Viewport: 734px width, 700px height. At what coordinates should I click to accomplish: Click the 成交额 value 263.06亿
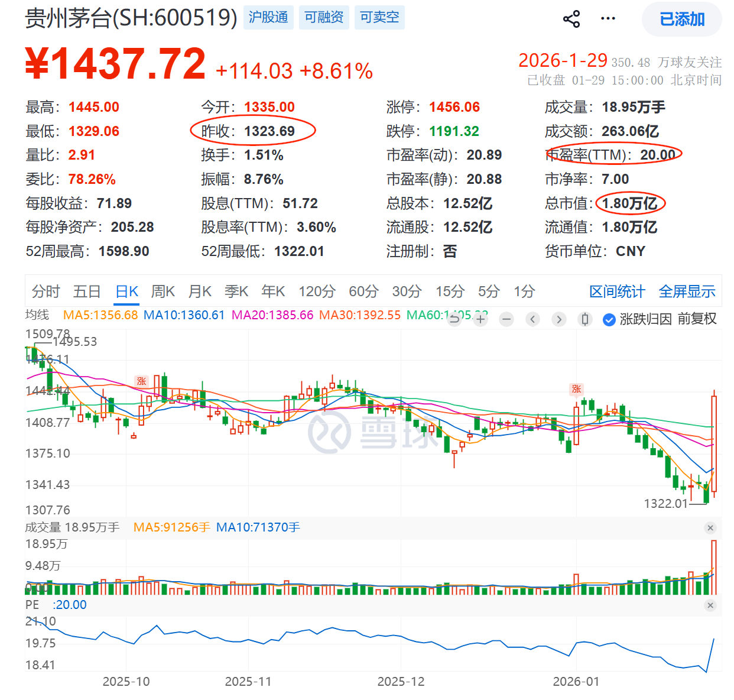(x=631, y=131)
